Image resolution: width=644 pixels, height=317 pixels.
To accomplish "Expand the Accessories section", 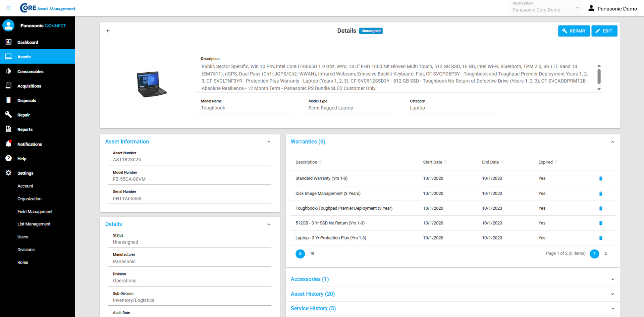I will (612, 279).
